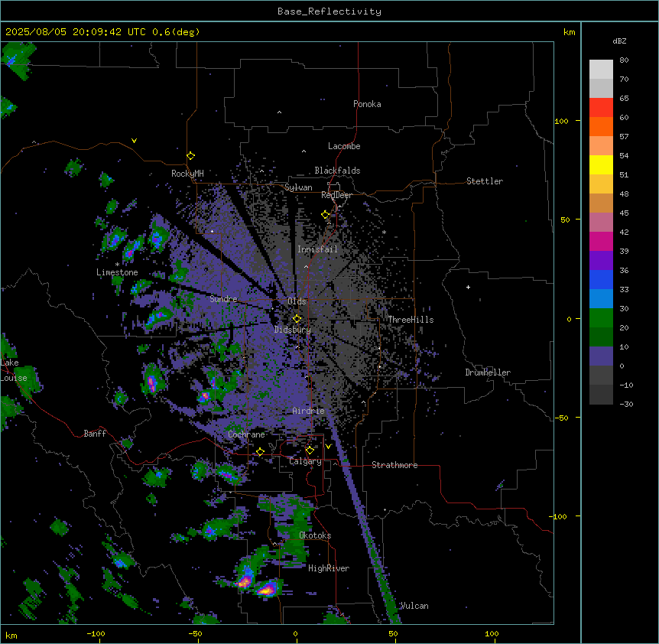Click the Sundre label
Viewport: 659px width, 644px height.
coord(223,299)
